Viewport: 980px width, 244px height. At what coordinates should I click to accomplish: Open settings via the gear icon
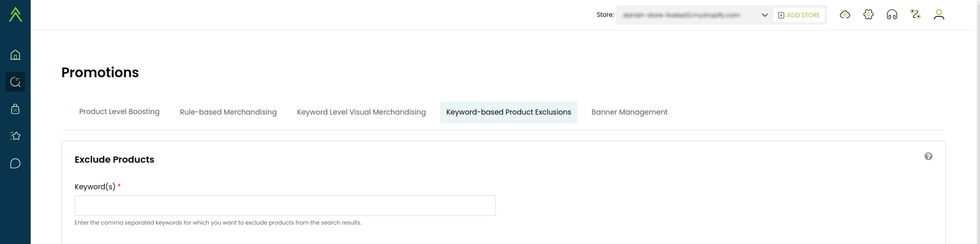click(x=869, y=15)
